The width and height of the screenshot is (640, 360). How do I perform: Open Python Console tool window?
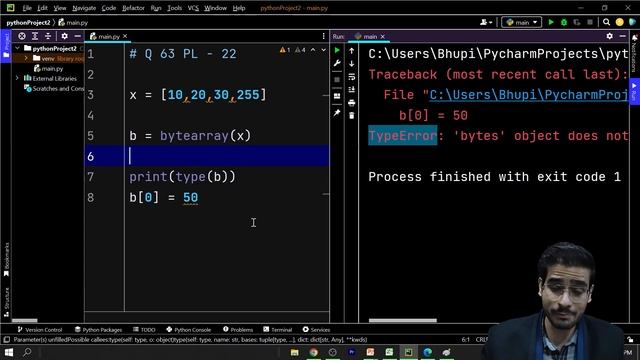coord(189,329)
